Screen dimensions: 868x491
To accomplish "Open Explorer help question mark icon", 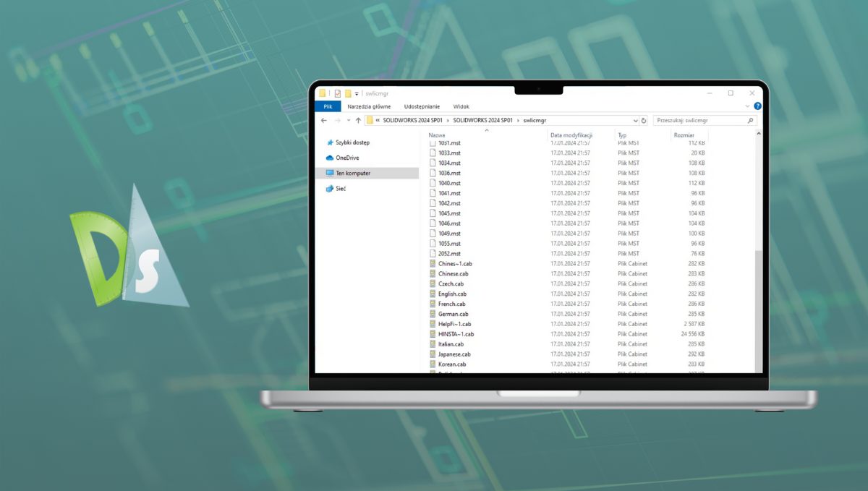I will click(x=757, y=106).
